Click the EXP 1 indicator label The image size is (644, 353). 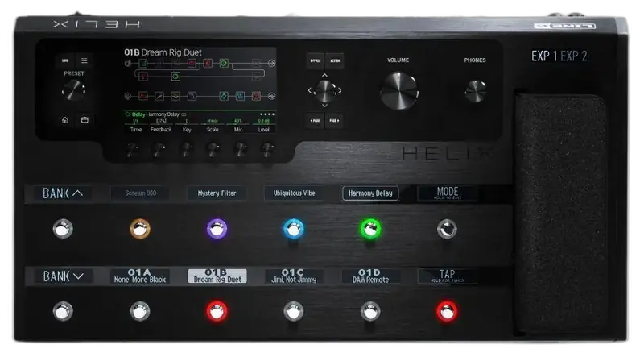point(544,56)
